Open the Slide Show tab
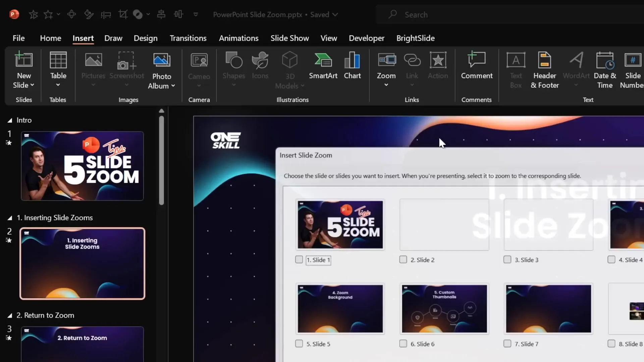 click(x=290, y=38)
